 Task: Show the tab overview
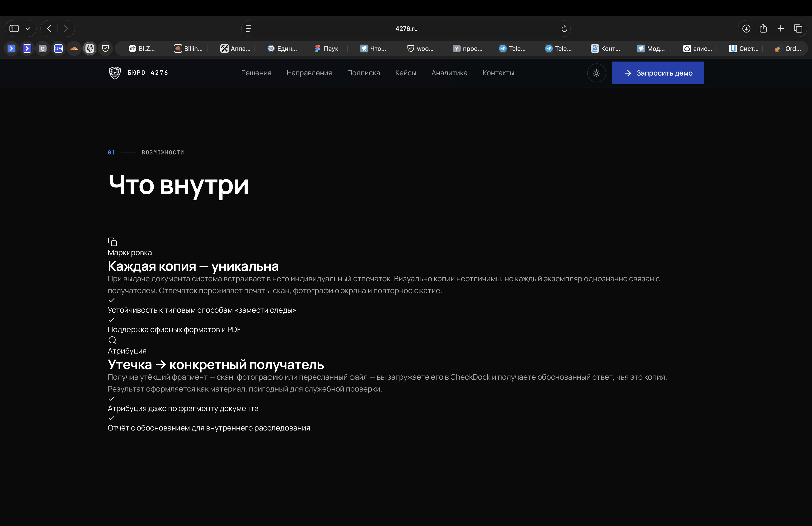pyautogui.click(x=798, y=29)
